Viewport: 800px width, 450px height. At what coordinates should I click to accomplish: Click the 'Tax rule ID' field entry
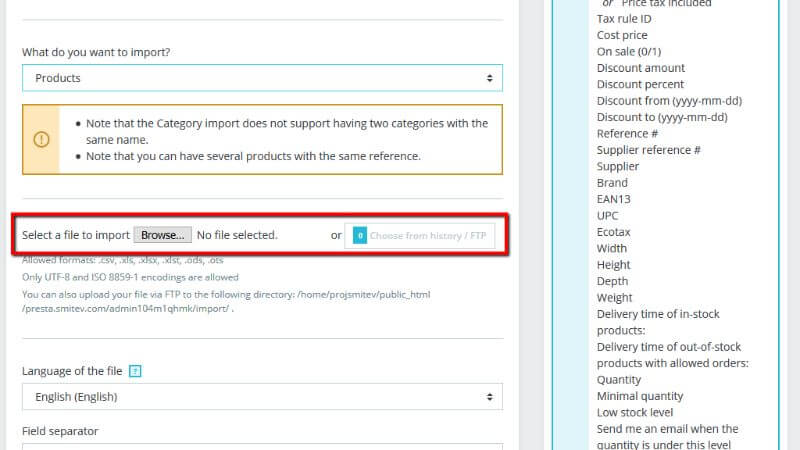624,19
